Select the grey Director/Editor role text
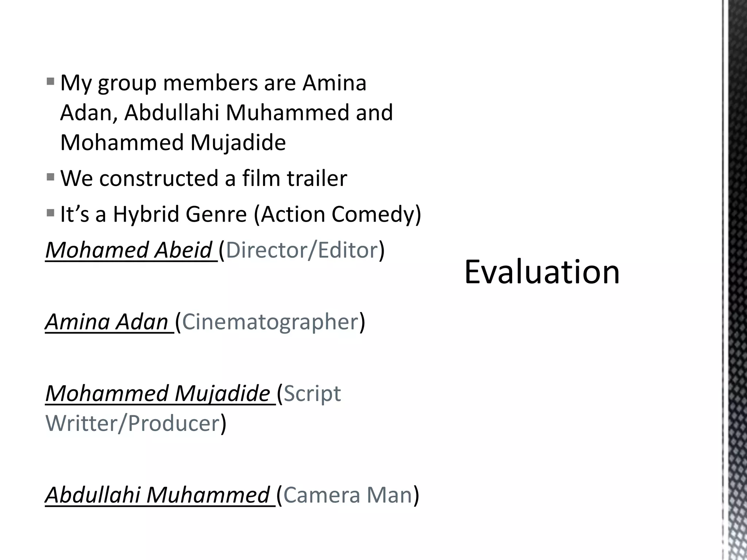The image size is (747, 560). (x=302, y=250)
